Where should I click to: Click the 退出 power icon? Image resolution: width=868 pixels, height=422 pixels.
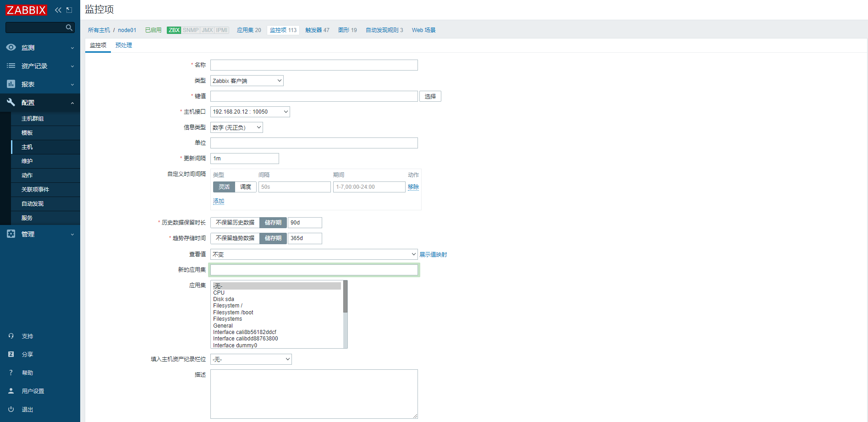point(11,410)
